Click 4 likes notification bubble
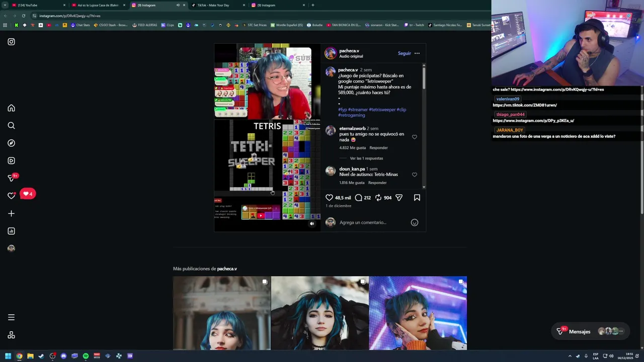 point(28,194)
